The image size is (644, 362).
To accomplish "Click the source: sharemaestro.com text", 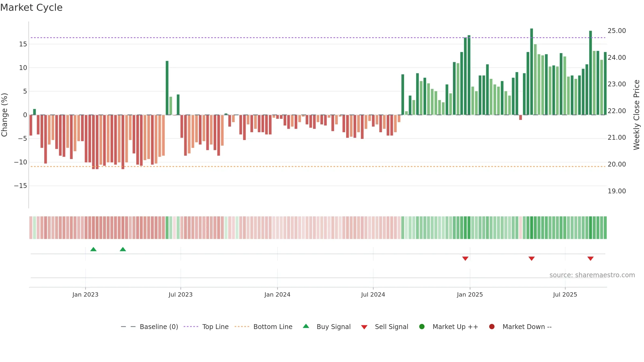I will (x=592, y=275).
